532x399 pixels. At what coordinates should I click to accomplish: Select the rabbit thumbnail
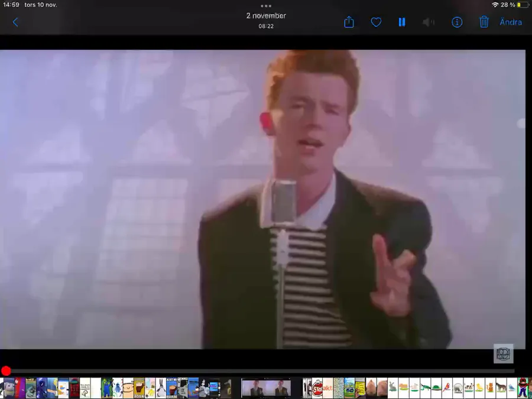coord(393,388)
